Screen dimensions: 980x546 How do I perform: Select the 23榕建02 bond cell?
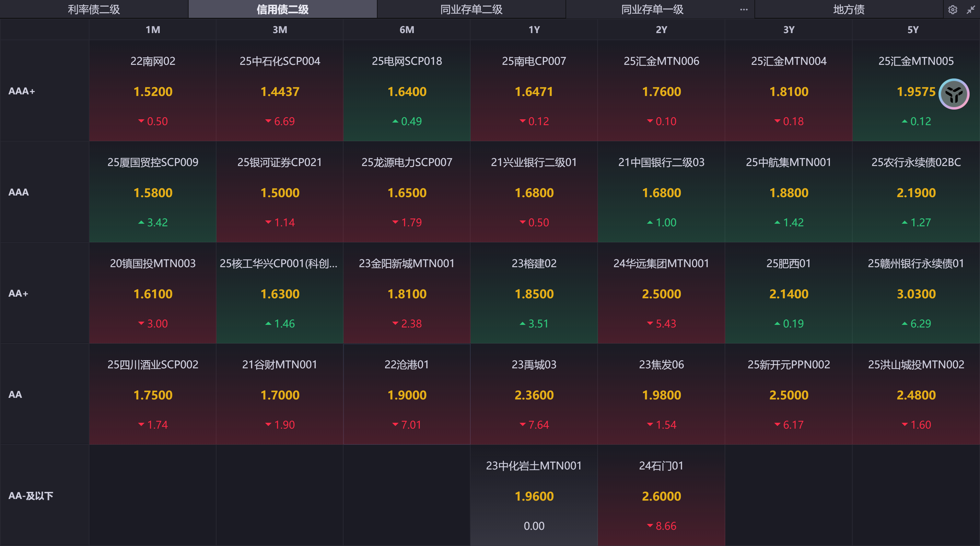534,293
